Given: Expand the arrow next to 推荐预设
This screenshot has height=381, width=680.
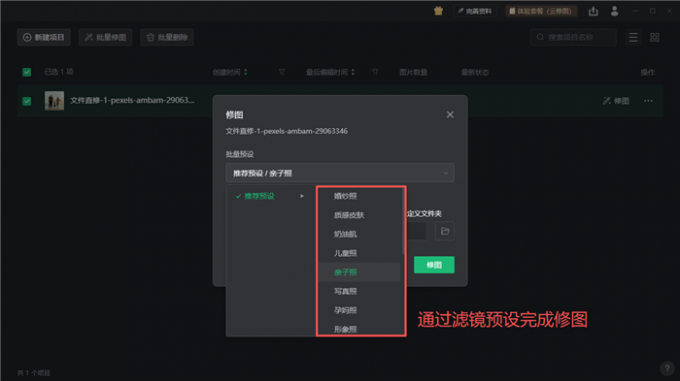Looking at the screenshot, I should pyautogui.click(x=302, y=196).
